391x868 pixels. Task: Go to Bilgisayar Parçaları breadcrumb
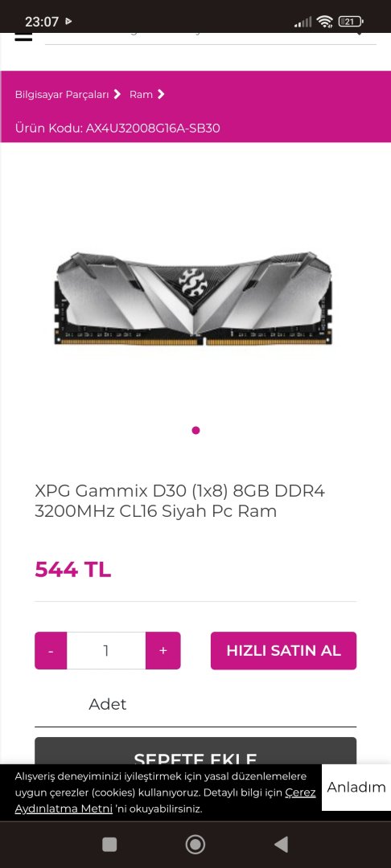tap(62, 95)
